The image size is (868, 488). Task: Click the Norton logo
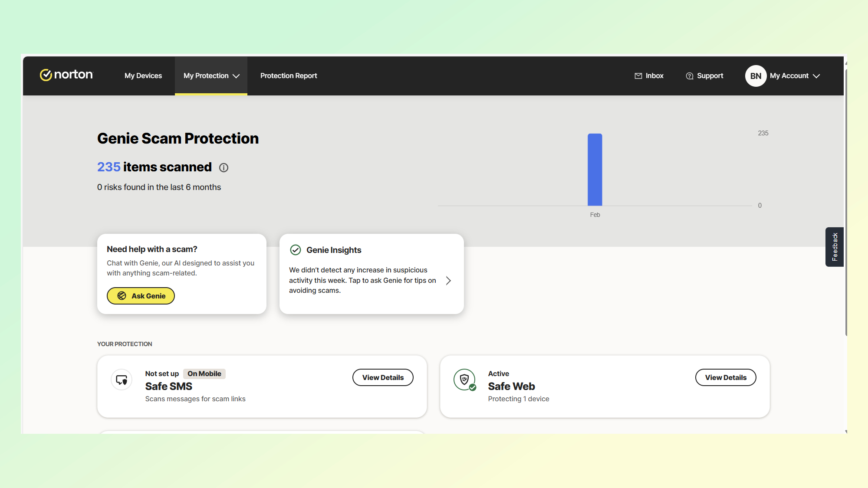66,75
